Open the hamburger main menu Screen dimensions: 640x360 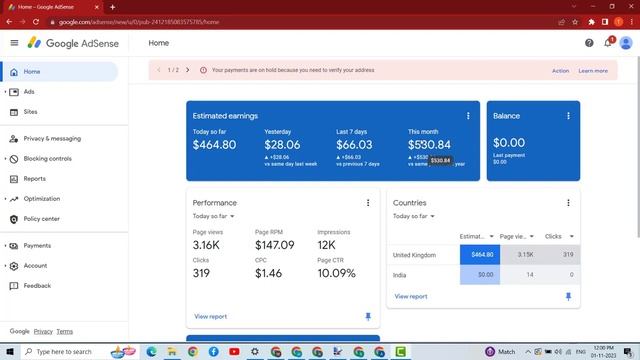(14, 43)
